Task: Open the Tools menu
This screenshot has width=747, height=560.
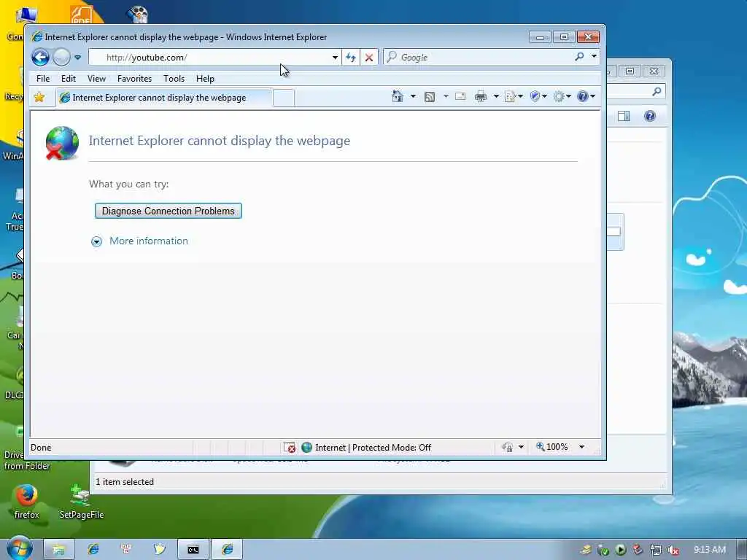Action: [174, 79]
